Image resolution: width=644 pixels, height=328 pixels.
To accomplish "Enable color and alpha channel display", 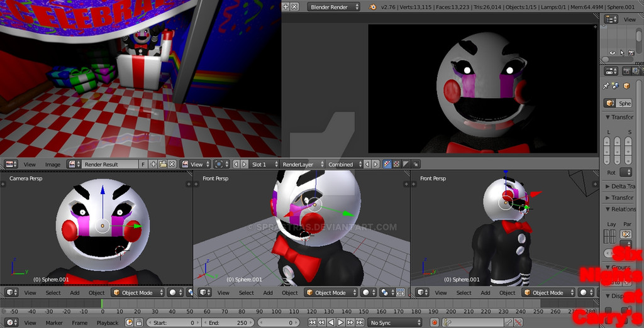I will click(387, 164).
